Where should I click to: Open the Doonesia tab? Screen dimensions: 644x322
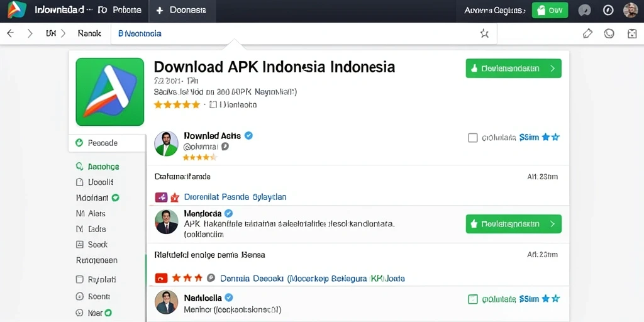[x=182, y=10]
